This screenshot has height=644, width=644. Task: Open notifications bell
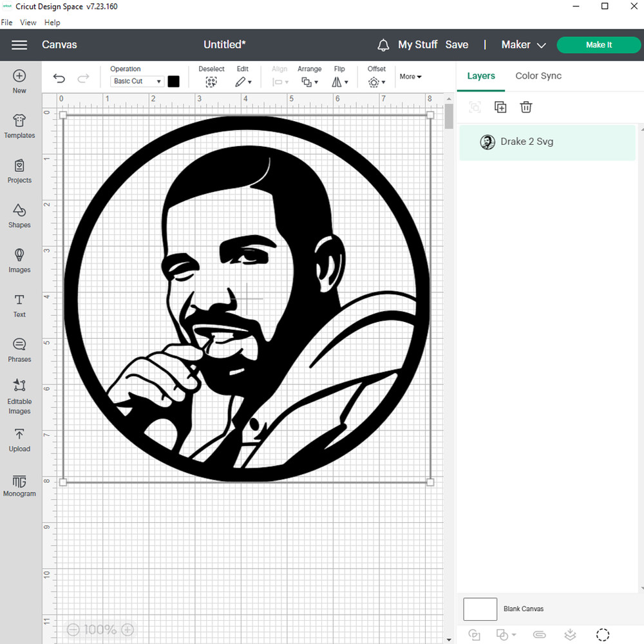click(x=383, y=45)
